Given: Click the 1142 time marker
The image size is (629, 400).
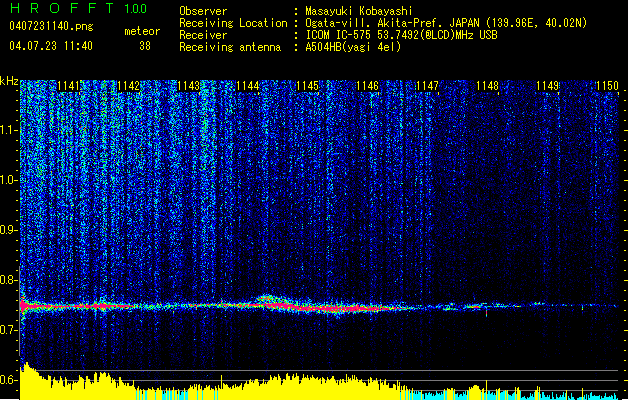Looking at the screenshot, I should coord(128,86).
